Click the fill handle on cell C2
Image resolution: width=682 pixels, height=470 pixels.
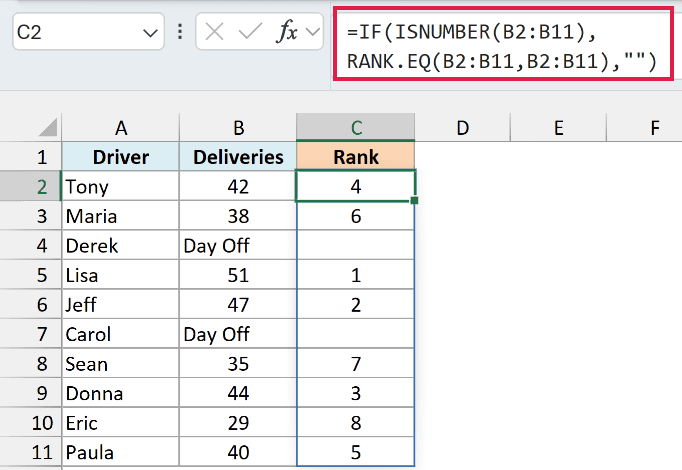click(414, 200)
